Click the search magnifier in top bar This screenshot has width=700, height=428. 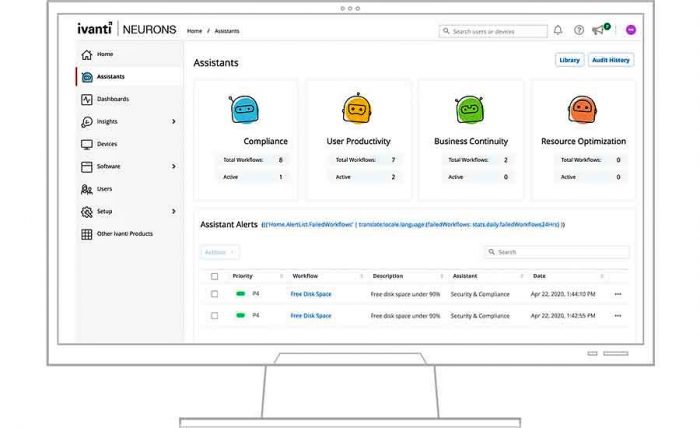click(446, 31)
